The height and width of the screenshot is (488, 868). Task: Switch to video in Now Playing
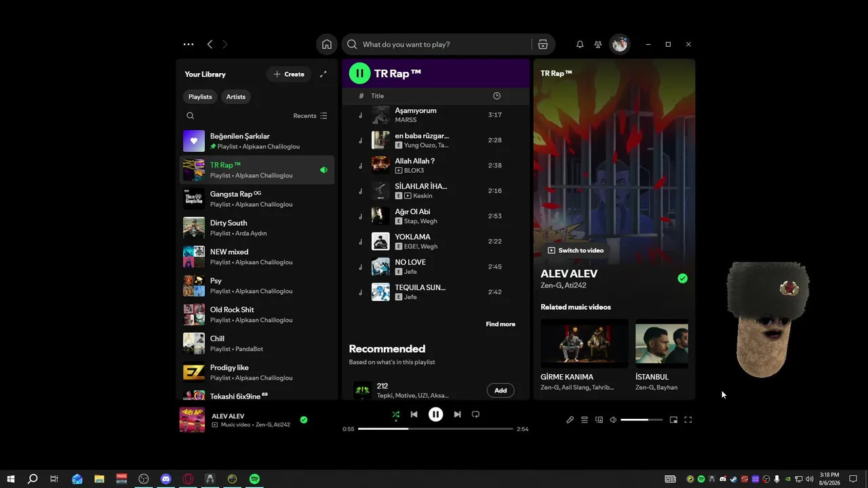[x=576, y=250]
